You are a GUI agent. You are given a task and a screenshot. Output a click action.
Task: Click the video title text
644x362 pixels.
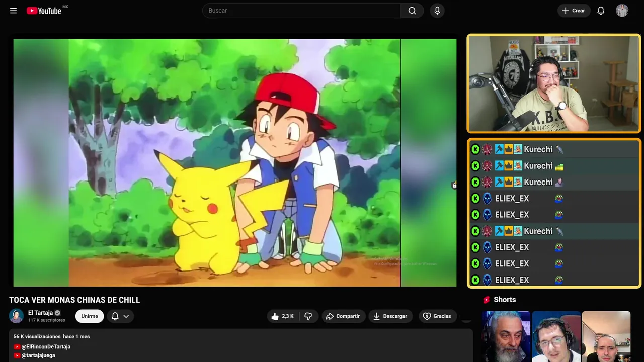[x=74, y=300]
